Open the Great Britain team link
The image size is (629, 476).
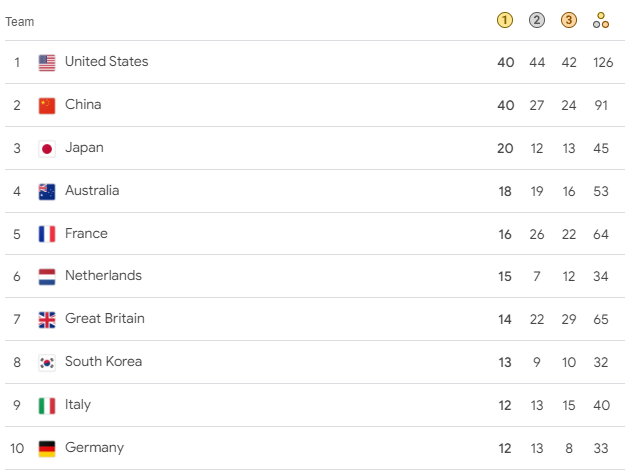pos(104,319)
